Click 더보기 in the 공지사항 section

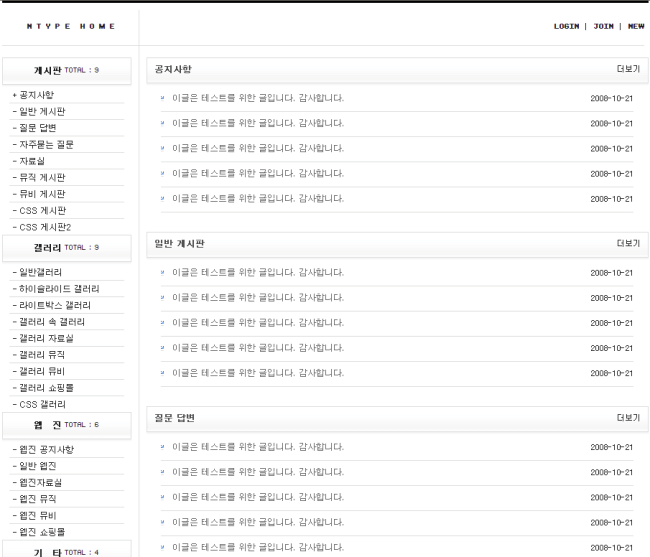pyautogui.click(x=628, y=69)
